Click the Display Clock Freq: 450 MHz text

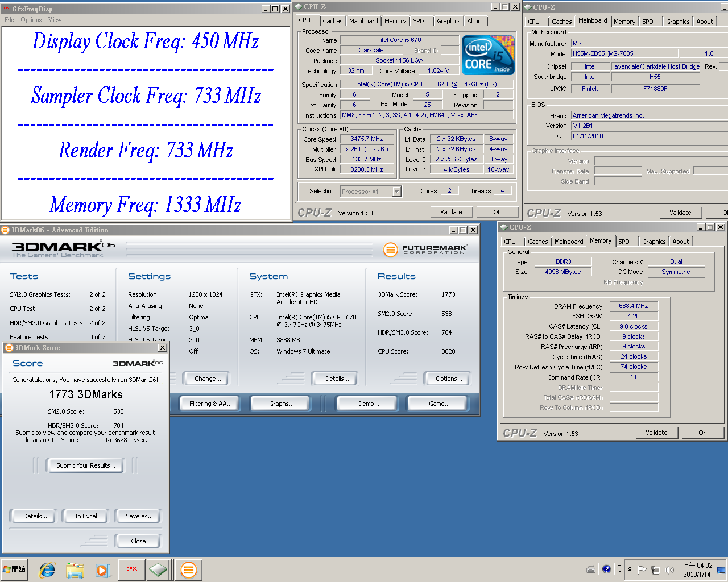coord(146,41)
